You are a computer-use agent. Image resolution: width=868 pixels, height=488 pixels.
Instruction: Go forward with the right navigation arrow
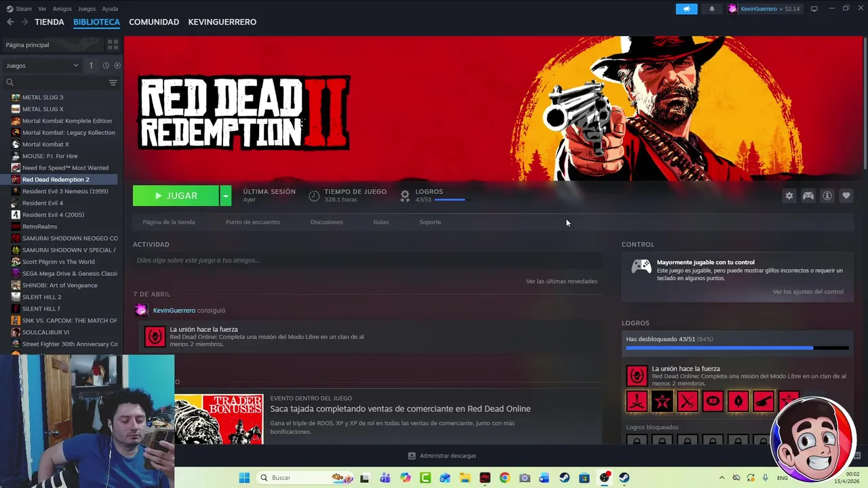pyautogui.click(x=24, y=22)
